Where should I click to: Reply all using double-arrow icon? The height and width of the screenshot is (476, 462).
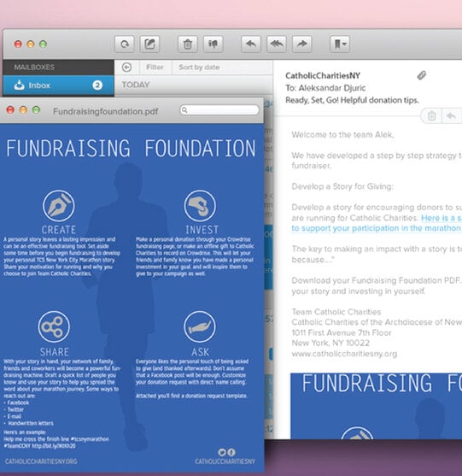[277, 44]
